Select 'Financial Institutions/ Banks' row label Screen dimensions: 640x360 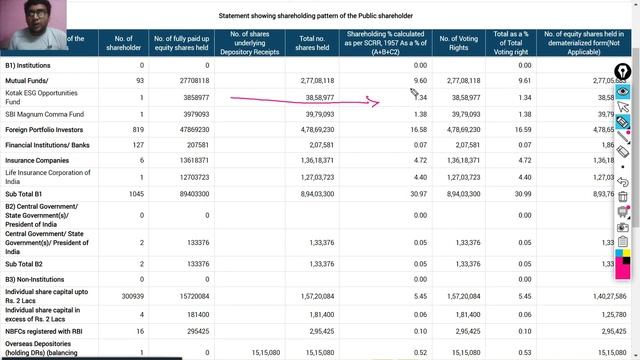click(x=47, y=145)
